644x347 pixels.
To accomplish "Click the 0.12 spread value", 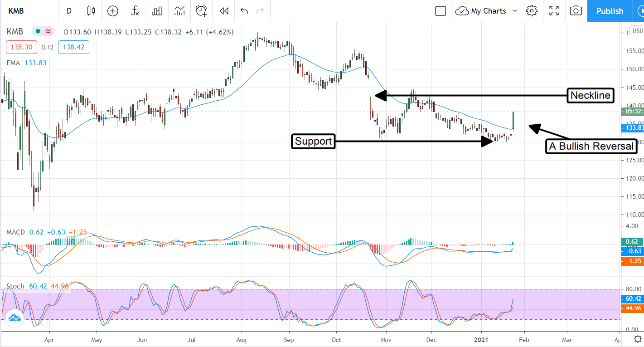I will click(x=47, y=47).
